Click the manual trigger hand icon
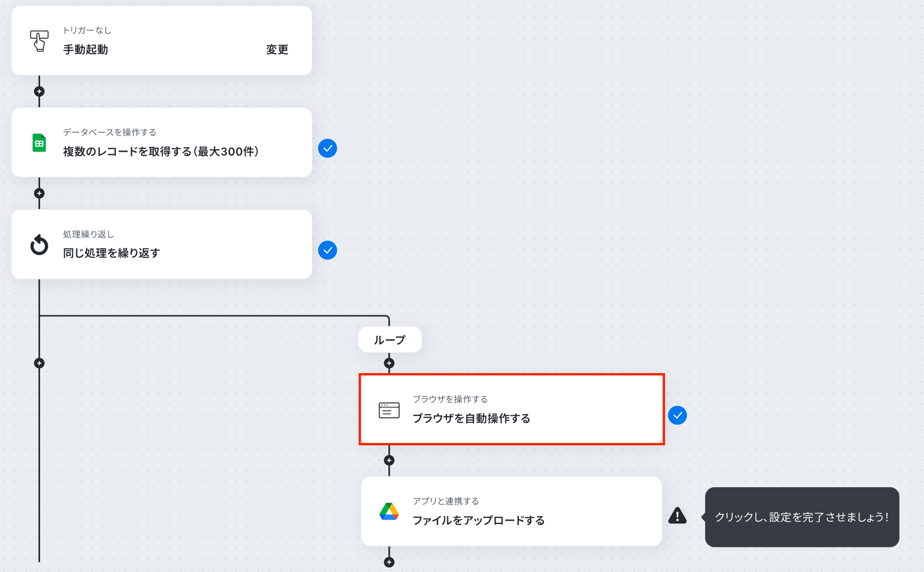Screen dimensions: 924x572 (39, 41)
